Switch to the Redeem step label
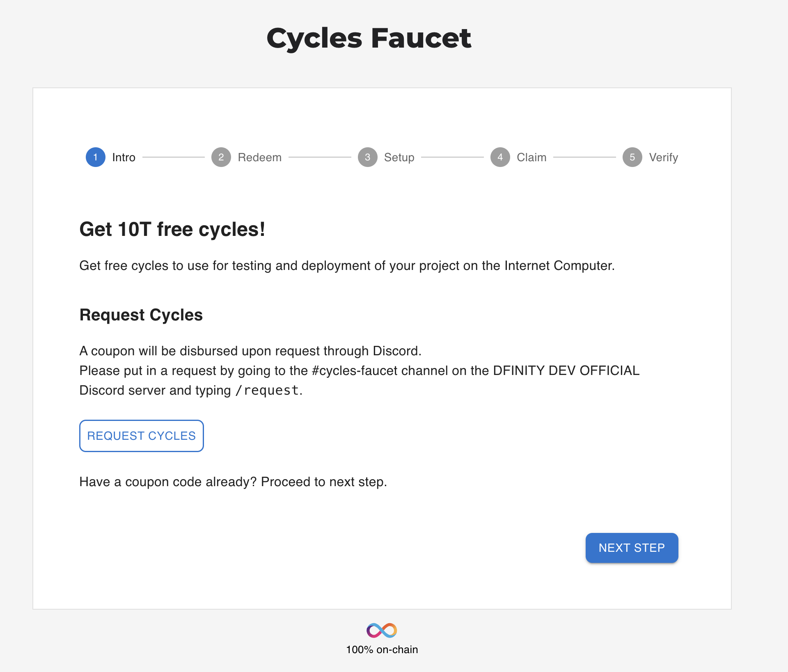788x672 pixels. (260, 157)
